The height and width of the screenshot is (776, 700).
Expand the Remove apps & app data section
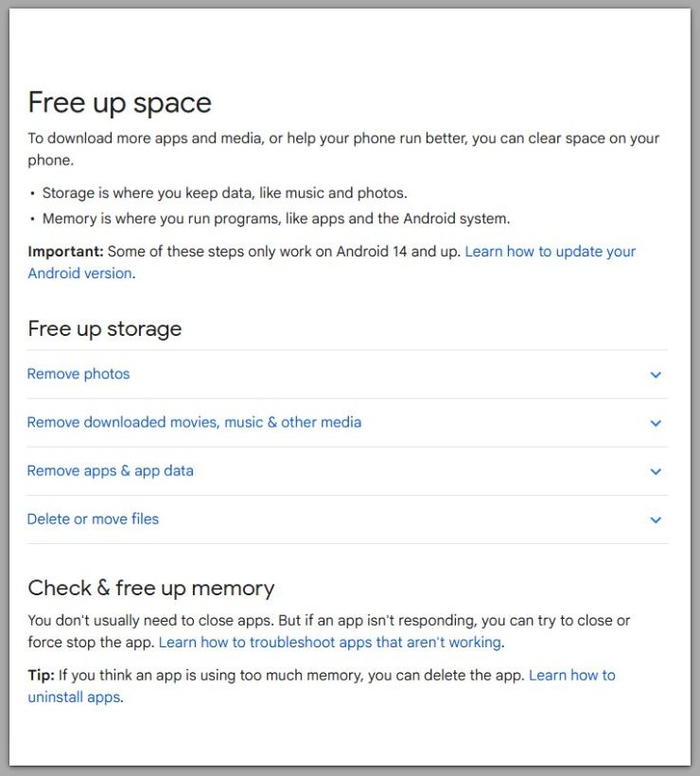click(347, 471)
